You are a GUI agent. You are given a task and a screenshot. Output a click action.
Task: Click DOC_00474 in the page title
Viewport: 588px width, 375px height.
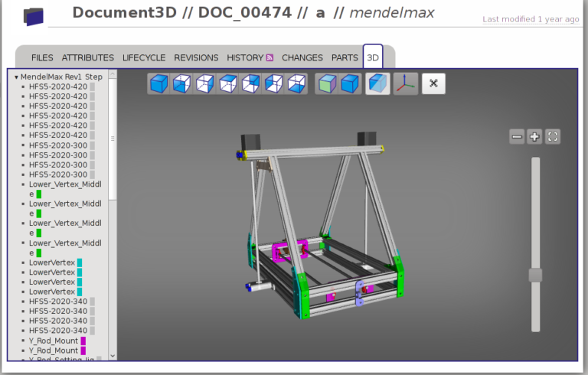(244, 13)
